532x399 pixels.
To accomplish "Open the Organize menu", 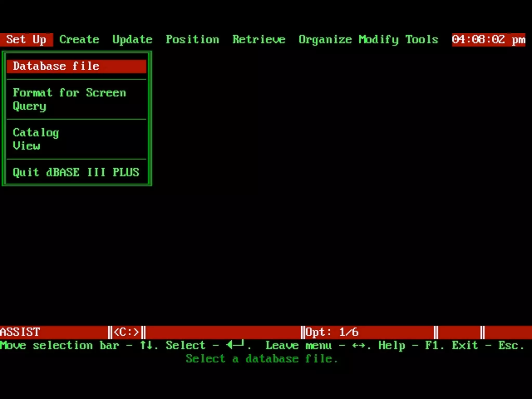I will tap(325, 40).
